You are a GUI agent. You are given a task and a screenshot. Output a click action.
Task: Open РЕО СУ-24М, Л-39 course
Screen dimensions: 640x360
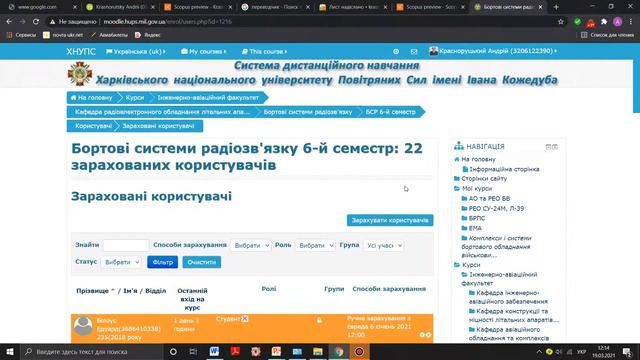(496, 209)
